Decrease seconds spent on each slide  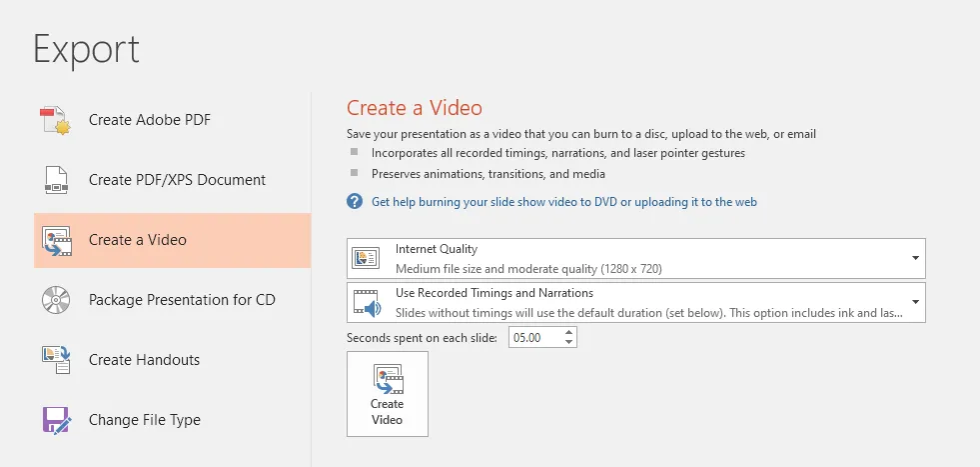point(569,343)
